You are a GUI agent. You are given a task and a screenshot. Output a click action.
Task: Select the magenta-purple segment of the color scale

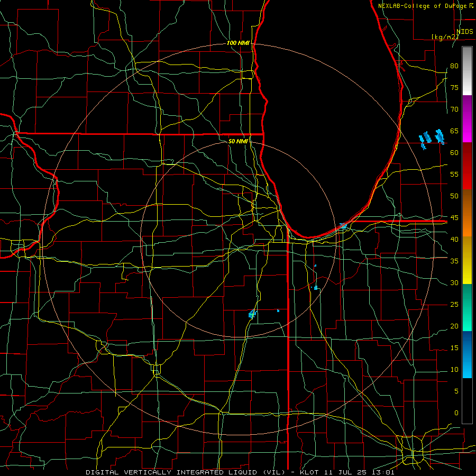pyautogui.click(x=467, y=119)
